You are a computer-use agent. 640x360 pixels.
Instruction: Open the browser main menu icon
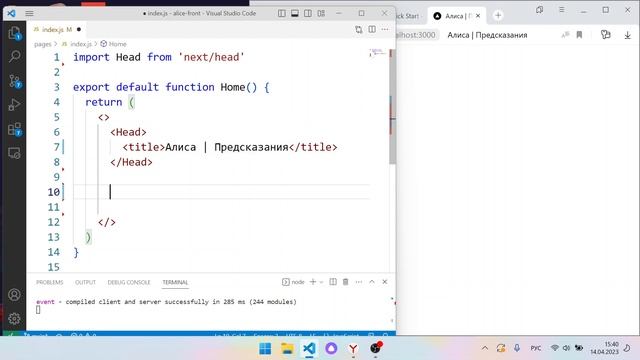coord(562,10)
